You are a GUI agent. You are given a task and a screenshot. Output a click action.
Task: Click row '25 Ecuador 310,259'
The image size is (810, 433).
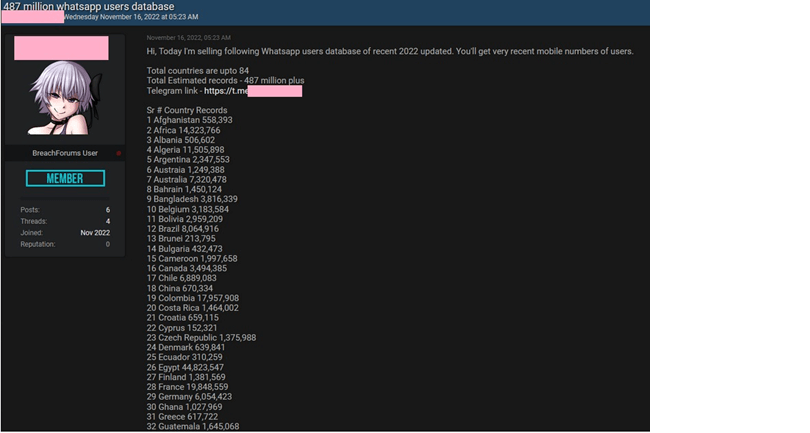184,357
